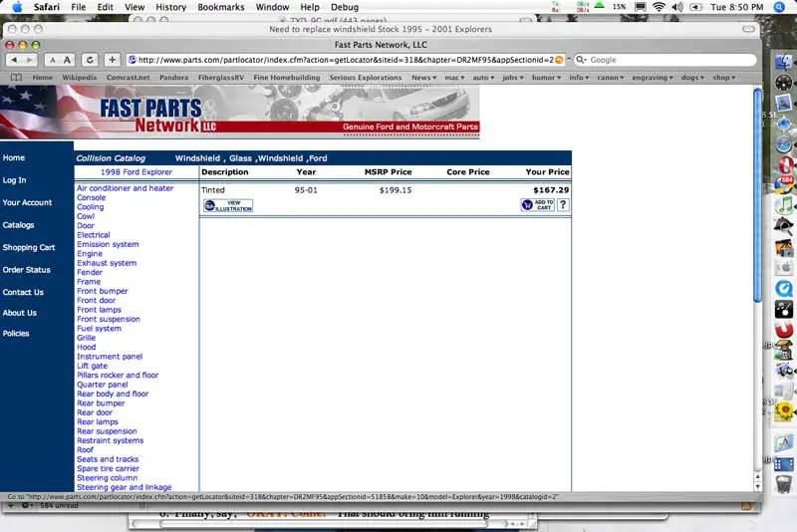Click the orange RSS/snapback icon in address bar
Image resolution: width=797 pixels, height=532 pixels.
click(x=559, y=60)
